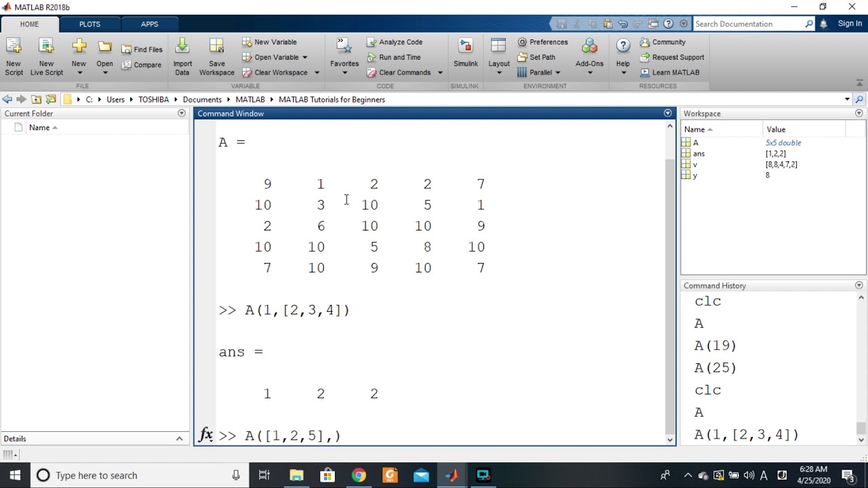
Task: Open an existing file with Open
Action: (104, 57)
